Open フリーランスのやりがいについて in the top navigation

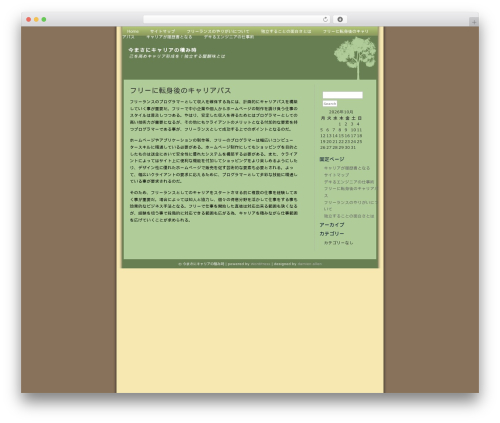coord(218,31)
